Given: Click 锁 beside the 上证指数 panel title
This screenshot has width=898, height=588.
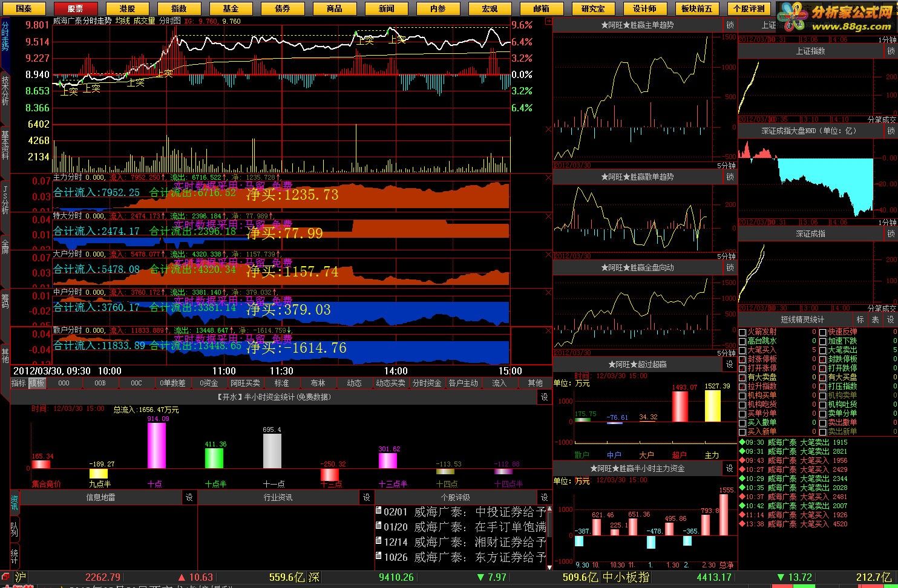Looking at the screenshot, I should pos(891,51).
